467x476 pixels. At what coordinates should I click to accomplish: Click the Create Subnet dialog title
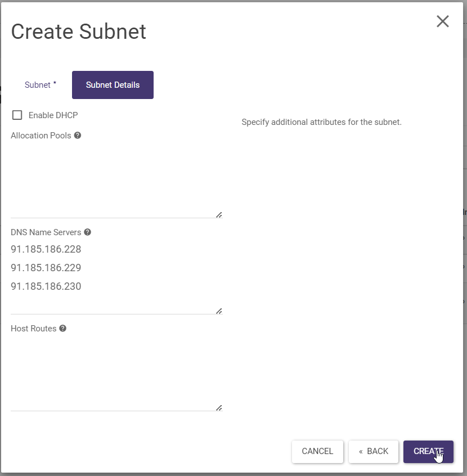79,32
